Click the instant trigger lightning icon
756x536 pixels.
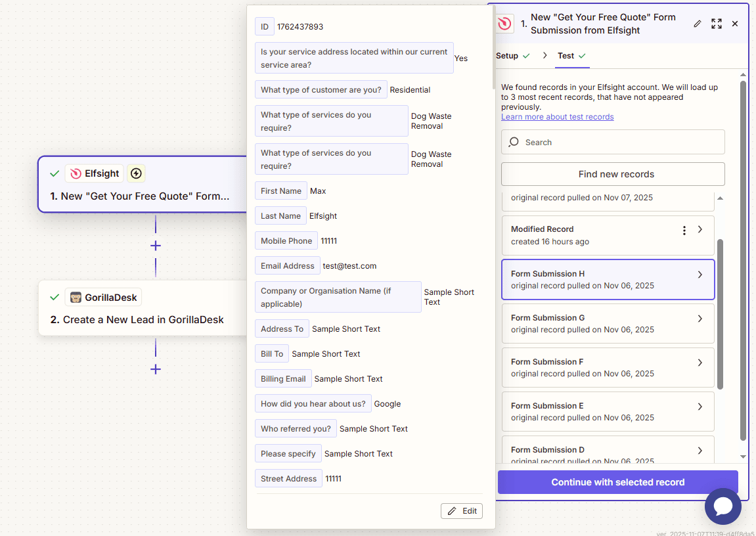click(136, 173)
